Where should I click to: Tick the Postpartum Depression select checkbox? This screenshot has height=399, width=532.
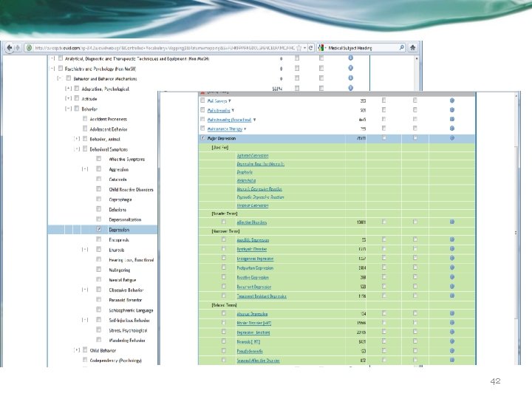click(x=224, y=267)
